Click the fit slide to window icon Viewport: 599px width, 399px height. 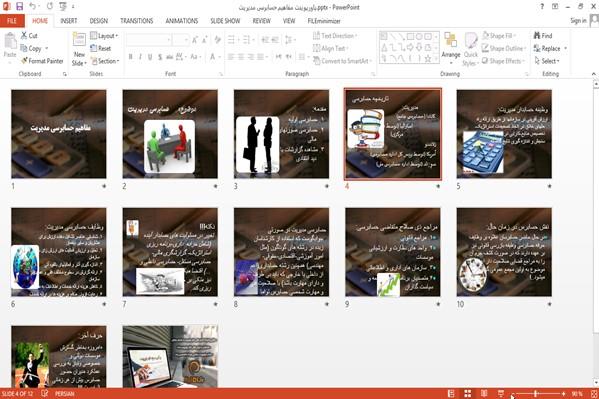point(594,394)
